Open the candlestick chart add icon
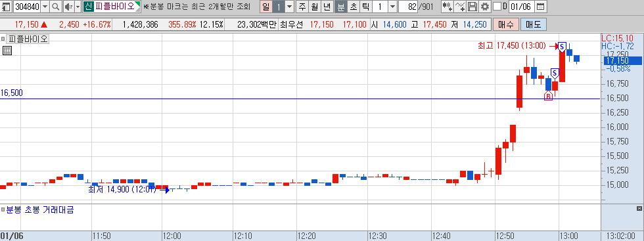This screenshot has height=241, width=644. click(x=448, y=7)
